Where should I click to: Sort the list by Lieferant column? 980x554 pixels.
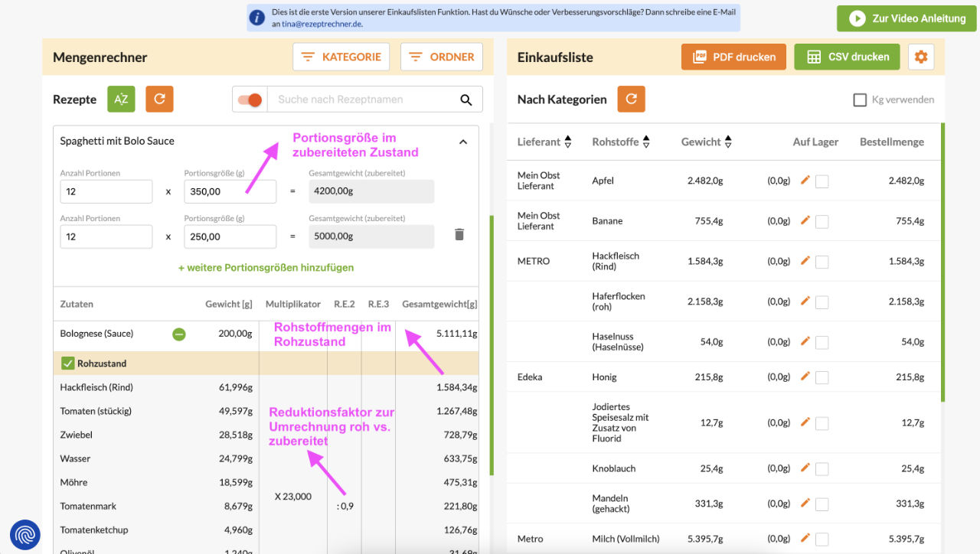point(567,142)
